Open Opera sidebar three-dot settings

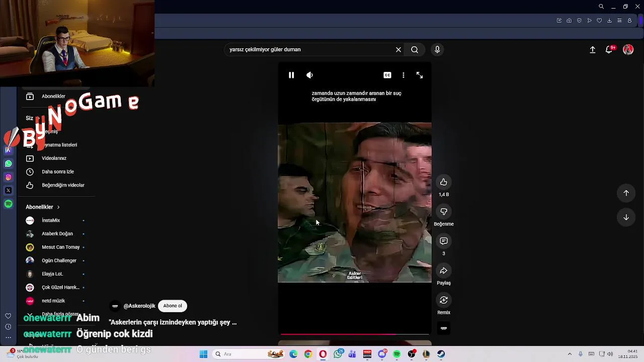(x=8, y=337)
